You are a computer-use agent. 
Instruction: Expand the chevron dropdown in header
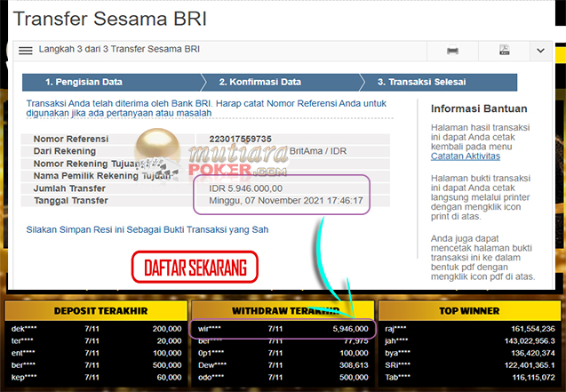coord(540,51)
